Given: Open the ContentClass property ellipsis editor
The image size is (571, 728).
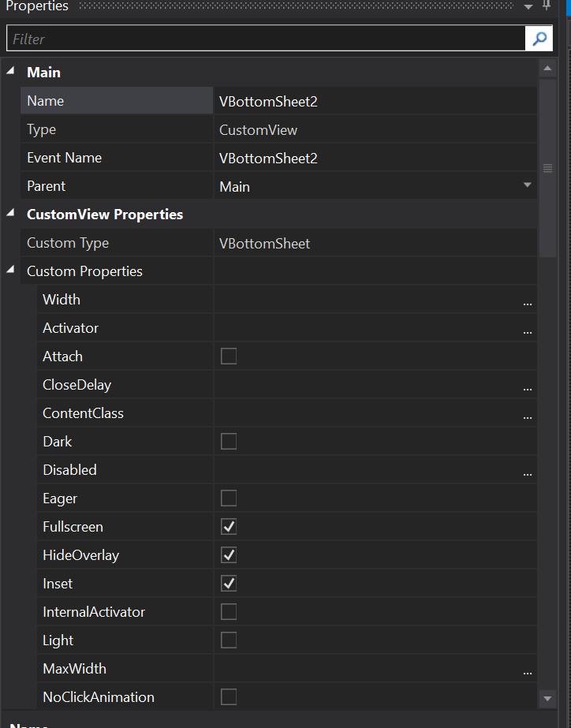Looking at the screenshot, I should tap(527, 414).
